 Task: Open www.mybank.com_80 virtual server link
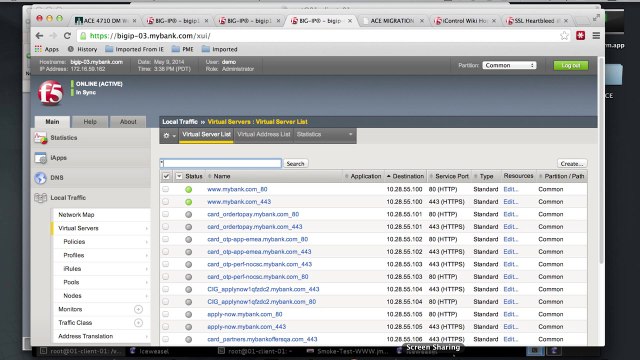tap(237, 189)
